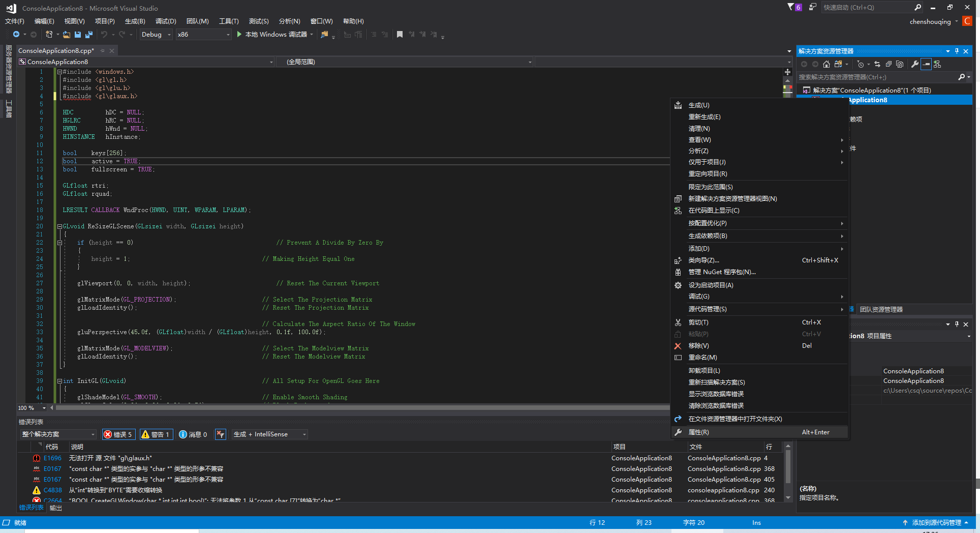
Task: Pin the ConsoleApplication8.cpp tab
Action: coord(103,50)
